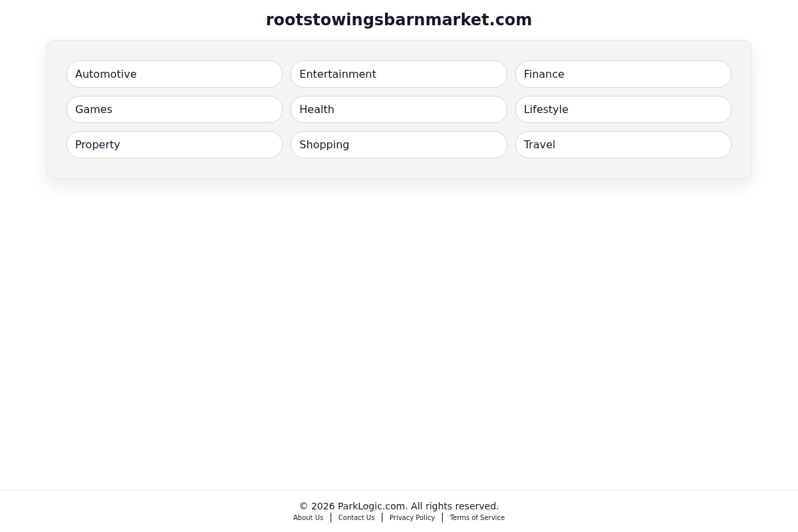The width and height of the screenshot is (798, 532).
Task: Open the Contact Us page
Action: (356, 517)
